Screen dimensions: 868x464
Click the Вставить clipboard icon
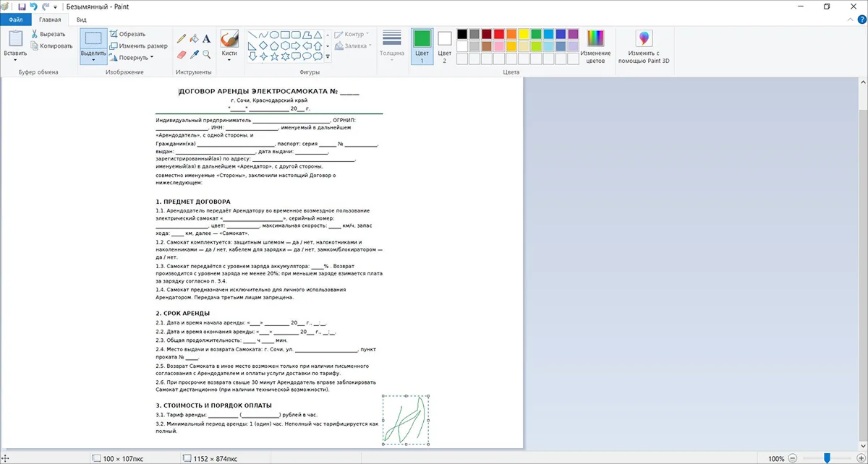15,38
